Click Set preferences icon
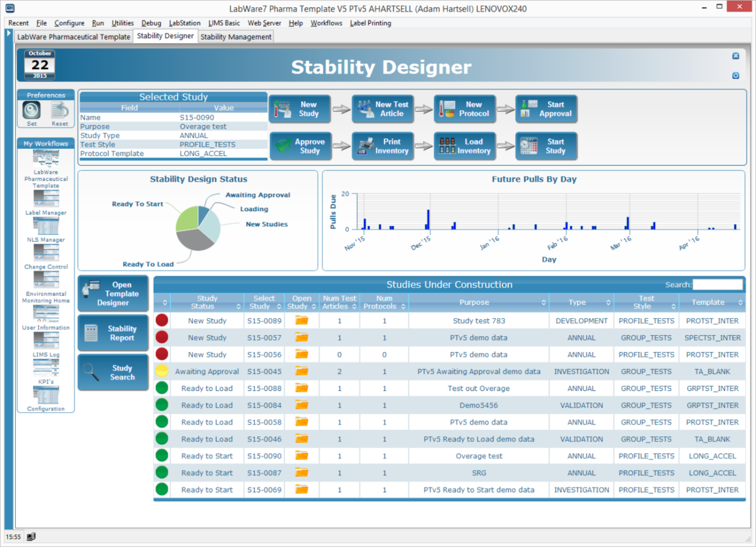 click(31, 111)
